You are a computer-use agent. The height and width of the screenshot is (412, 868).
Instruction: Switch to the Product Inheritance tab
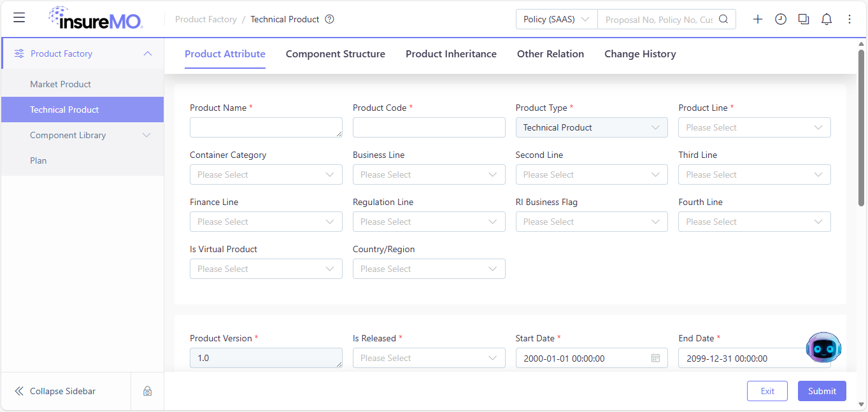(x=451, y=53)
